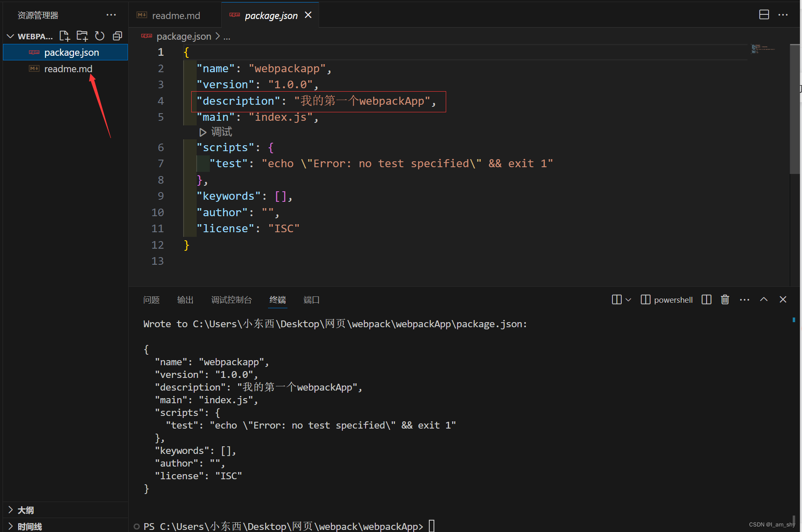Click the "license" key on line 11

click(225, 228)
